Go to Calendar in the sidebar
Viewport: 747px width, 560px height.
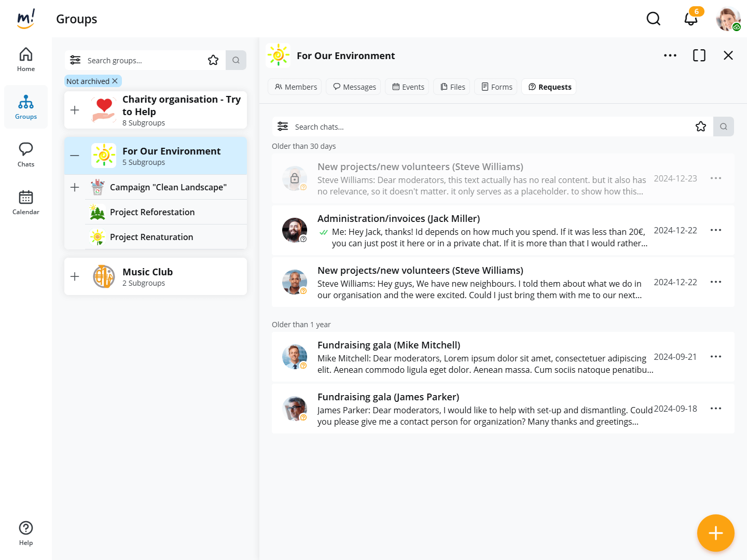pyautogui.click(x=26, y=202)
